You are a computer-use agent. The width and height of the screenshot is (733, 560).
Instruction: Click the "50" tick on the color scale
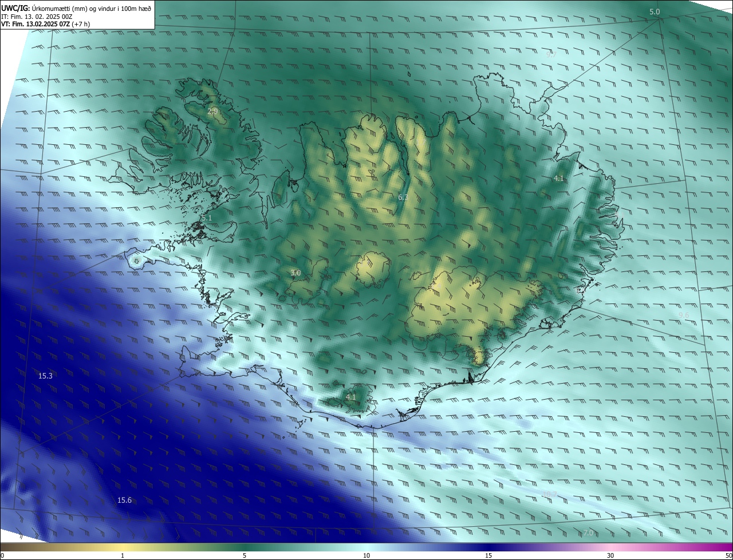728,555
